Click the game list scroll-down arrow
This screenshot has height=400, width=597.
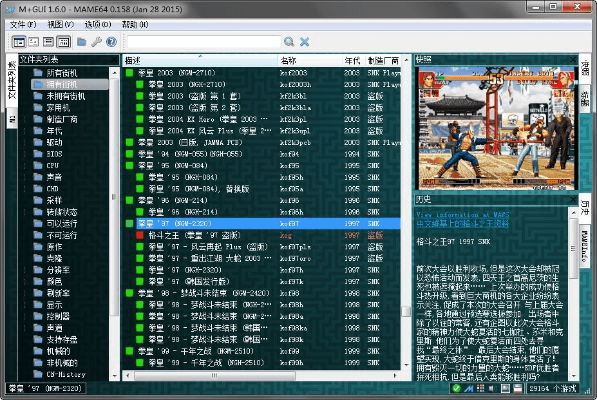pos(406,365)
